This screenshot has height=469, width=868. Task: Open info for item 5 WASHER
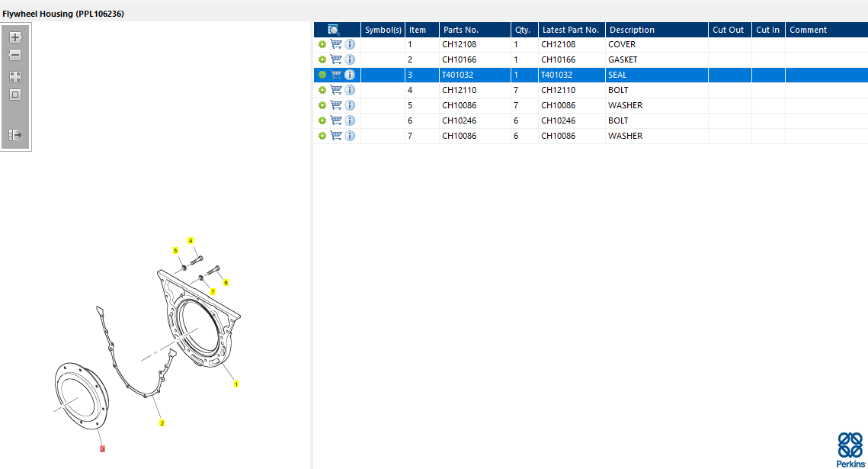[350, 105]
